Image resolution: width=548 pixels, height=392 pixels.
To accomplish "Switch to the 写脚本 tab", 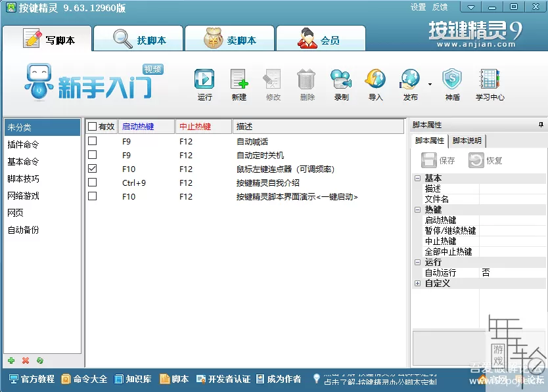I will (47, 39).
